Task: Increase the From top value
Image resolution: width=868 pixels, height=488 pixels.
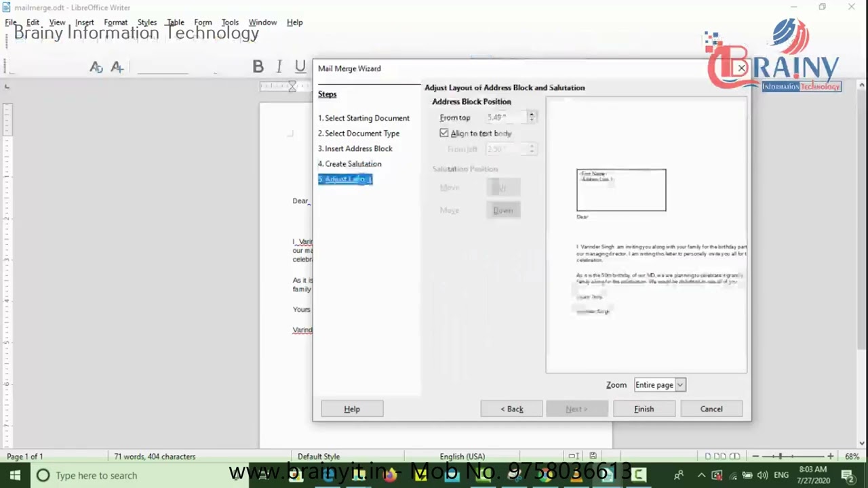Action: point(532,114)
